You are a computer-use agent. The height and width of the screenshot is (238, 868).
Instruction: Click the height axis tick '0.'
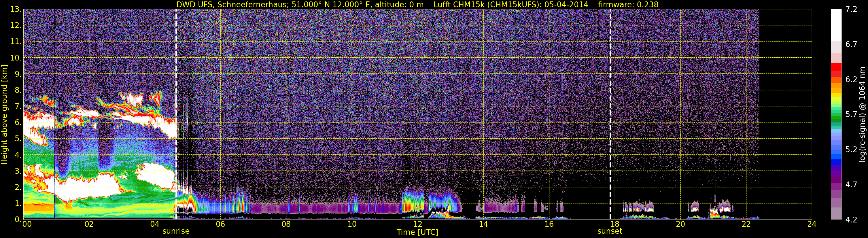point(18,220)
